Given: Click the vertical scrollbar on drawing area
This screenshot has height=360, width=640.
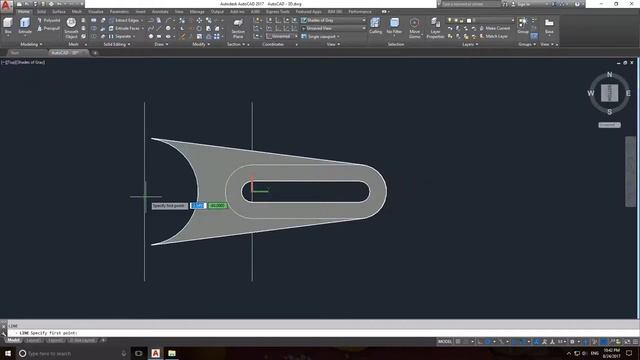Looking at the screenshot, I should 630,171.
